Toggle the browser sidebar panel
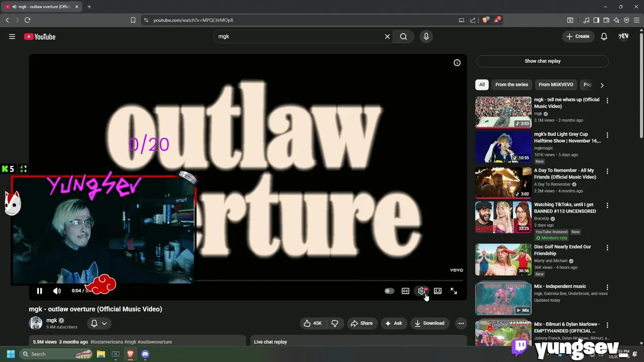 [596, 20]
